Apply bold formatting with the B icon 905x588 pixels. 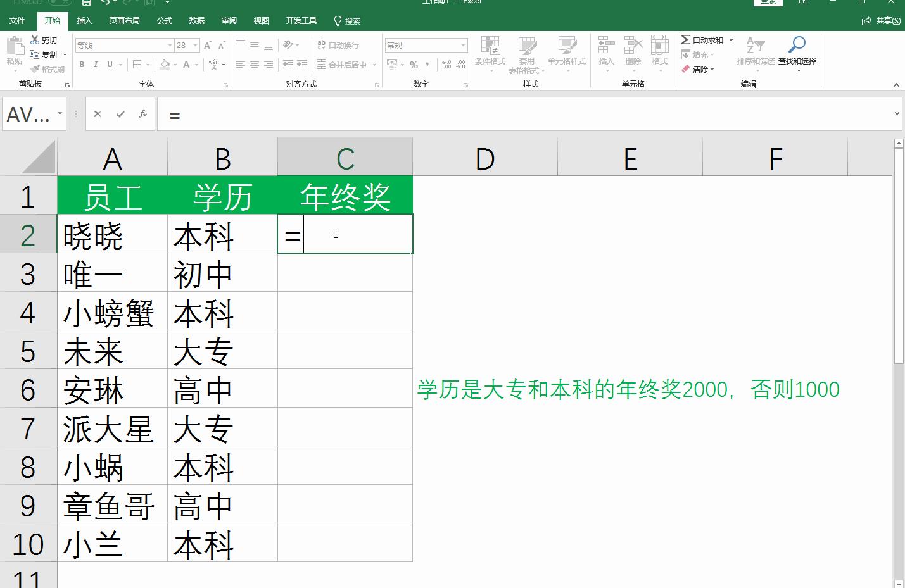tap(82, 64)
